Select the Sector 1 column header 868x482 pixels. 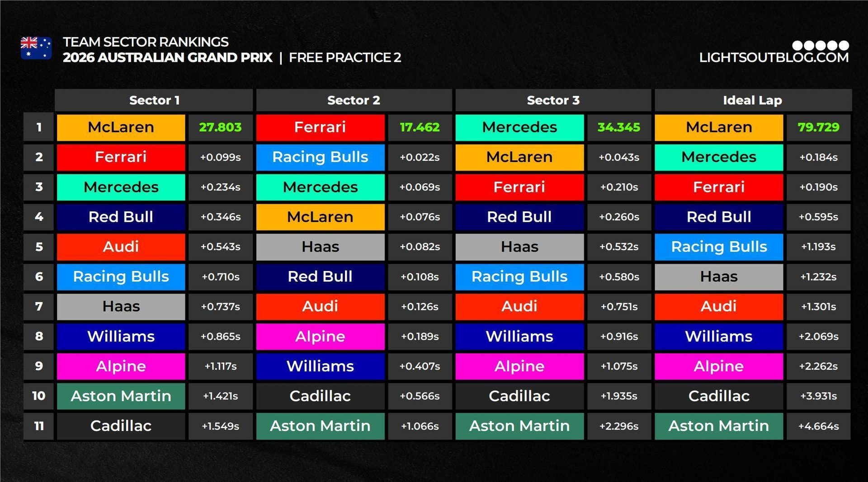(154, 100)
